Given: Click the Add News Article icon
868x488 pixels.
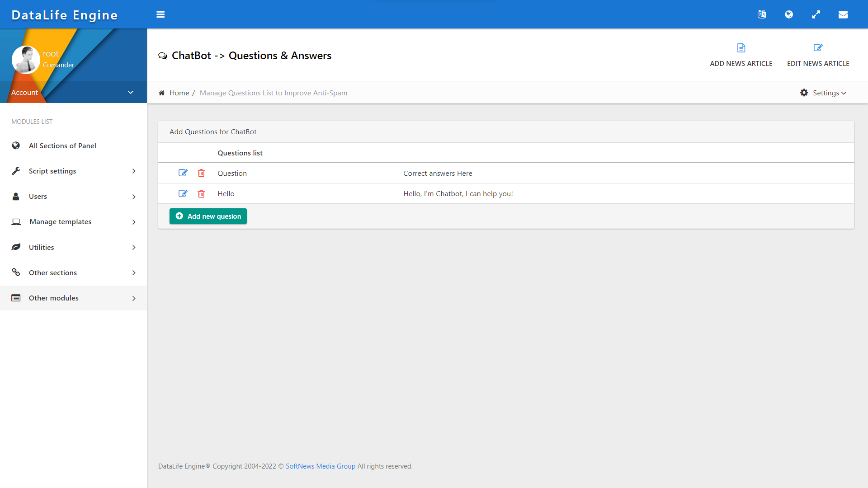Looking at the screenshot, I should pyautogui.click(x=741, y=48).
